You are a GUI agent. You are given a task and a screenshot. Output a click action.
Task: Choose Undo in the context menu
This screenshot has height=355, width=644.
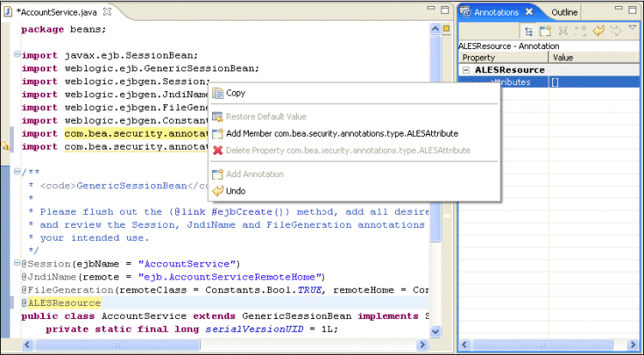pyautogui.click(x=354, y=192)
